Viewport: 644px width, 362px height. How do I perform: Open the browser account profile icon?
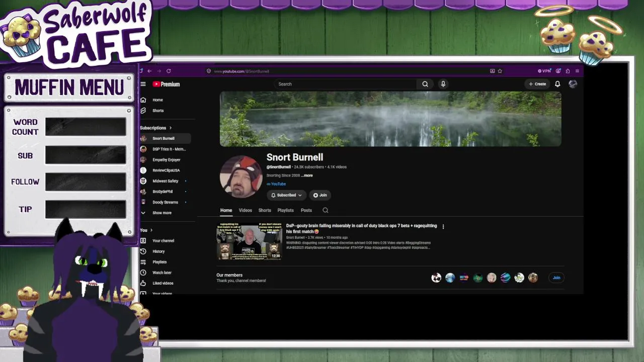coord(558,71)
